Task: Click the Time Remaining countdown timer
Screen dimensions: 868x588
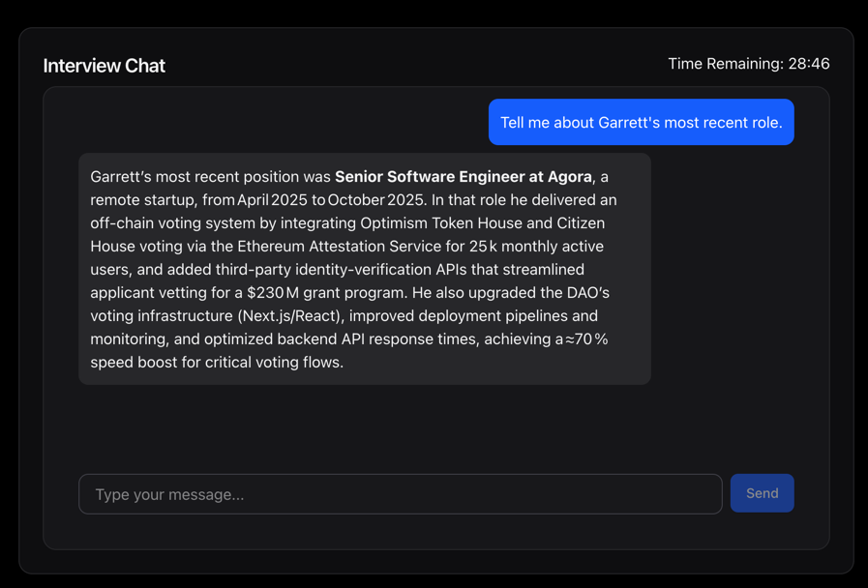Action: point(748,64)
